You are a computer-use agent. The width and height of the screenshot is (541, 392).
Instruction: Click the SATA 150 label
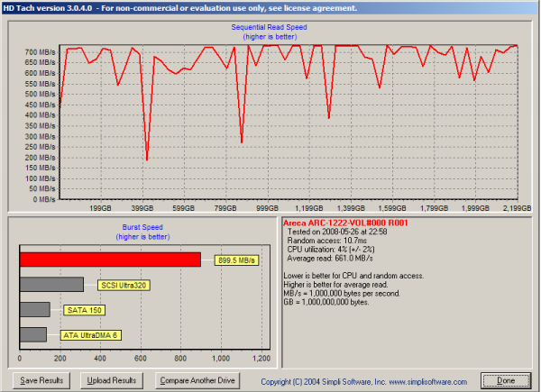pos(84,310)
